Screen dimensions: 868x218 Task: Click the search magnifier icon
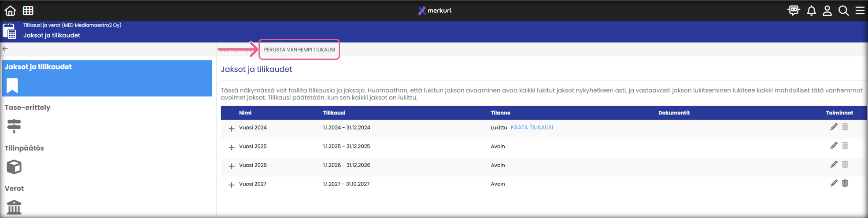click(x=843, y=11)
